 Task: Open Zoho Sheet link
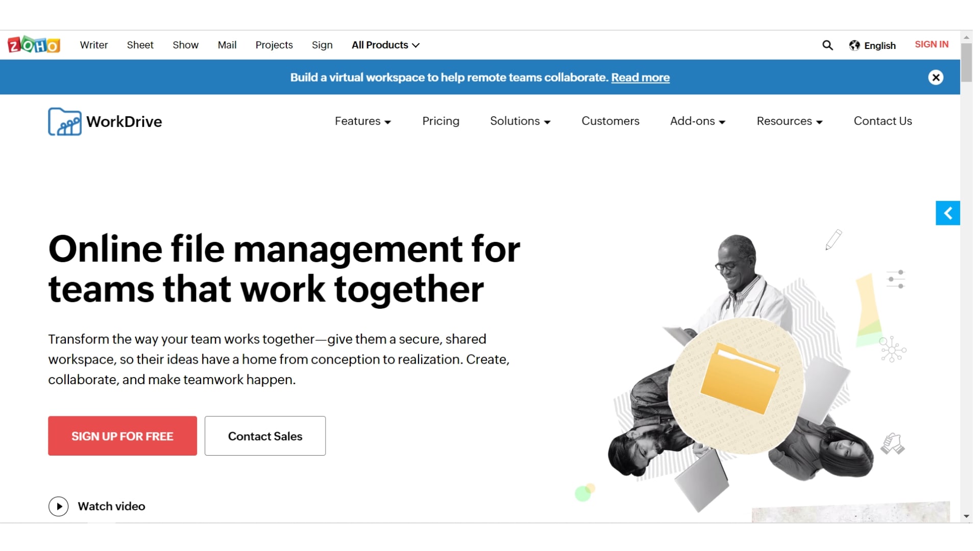(x=140, y=45)
